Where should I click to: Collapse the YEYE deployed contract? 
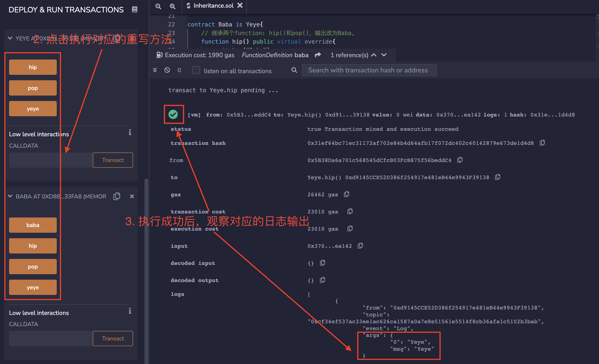(x=10, y=38)
